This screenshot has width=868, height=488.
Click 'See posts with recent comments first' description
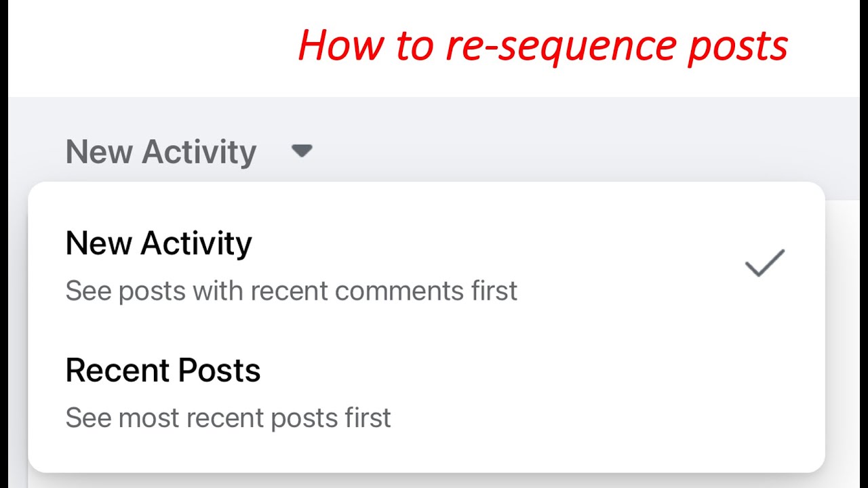click(291, 291)
